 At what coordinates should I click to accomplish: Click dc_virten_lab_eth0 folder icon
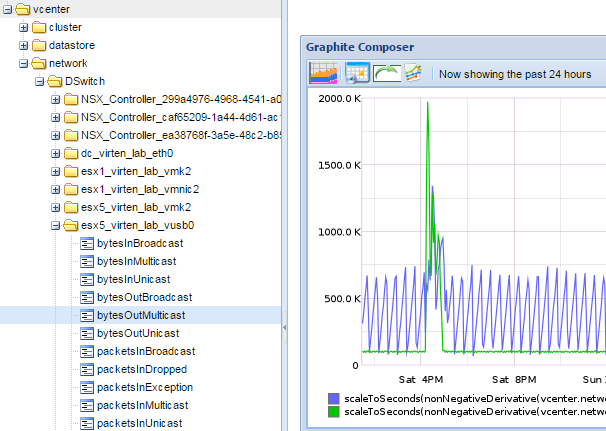tap(71, 153)
